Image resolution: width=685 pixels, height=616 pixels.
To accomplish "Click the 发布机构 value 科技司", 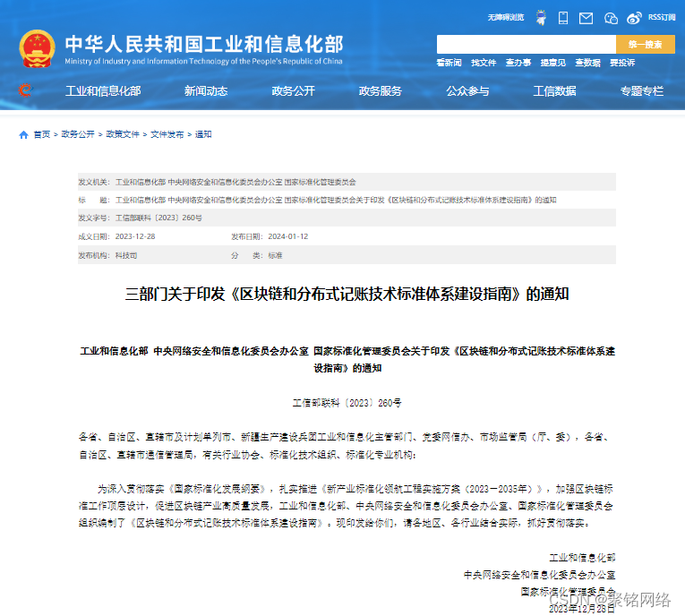I will click(x=126, y=255).
